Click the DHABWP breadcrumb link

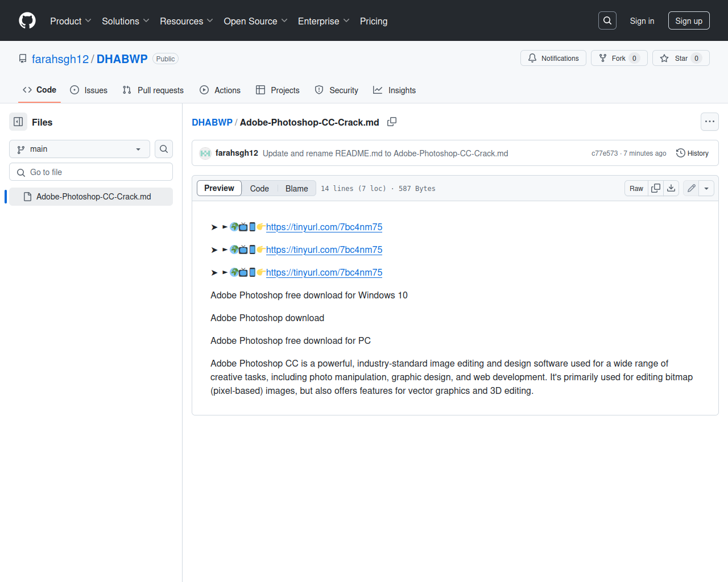coord(212,122)
